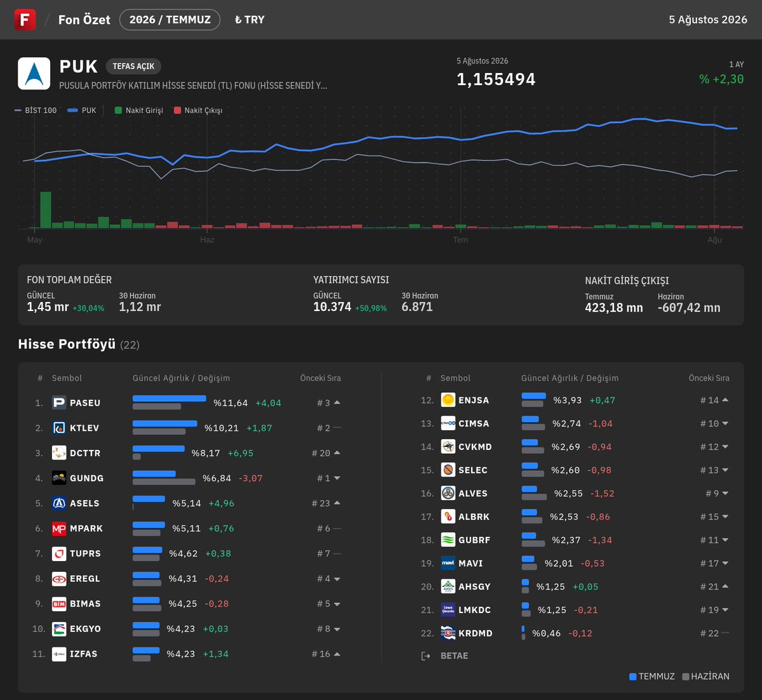Toggle the PUK line legend series
Image resolution: width=762 pixels, height=700 pixels.
[82, 110]
